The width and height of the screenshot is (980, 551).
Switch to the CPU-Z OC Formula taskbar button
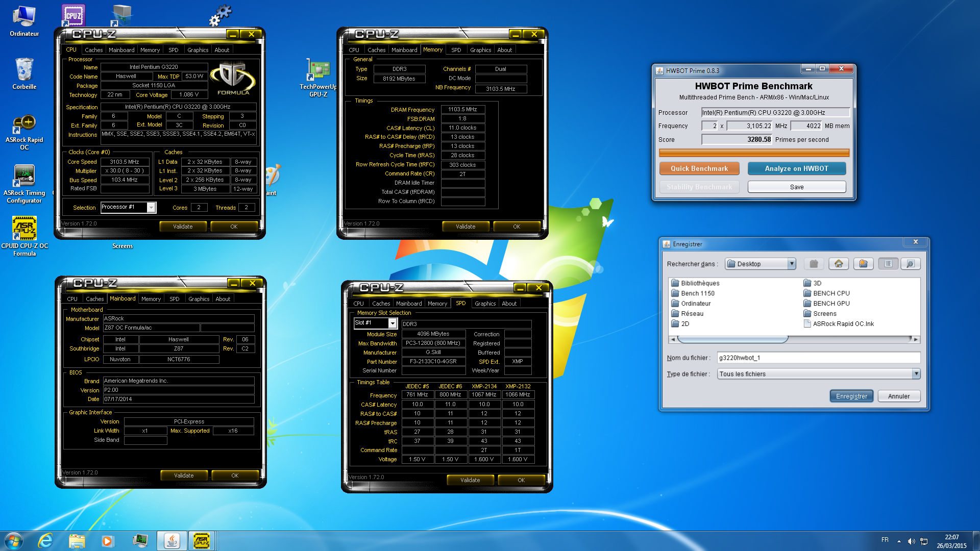(202, 541)
